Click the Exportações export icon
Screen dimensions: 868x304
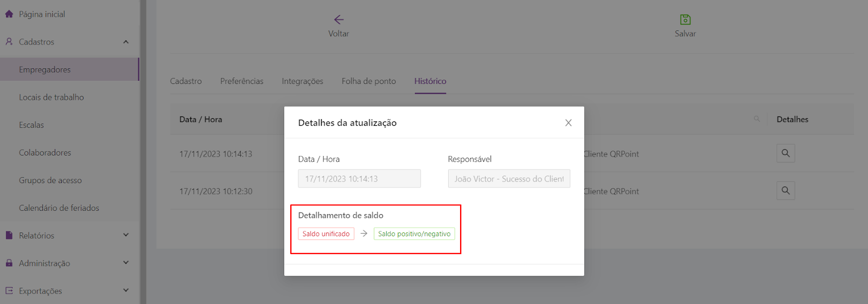(9, 290)
